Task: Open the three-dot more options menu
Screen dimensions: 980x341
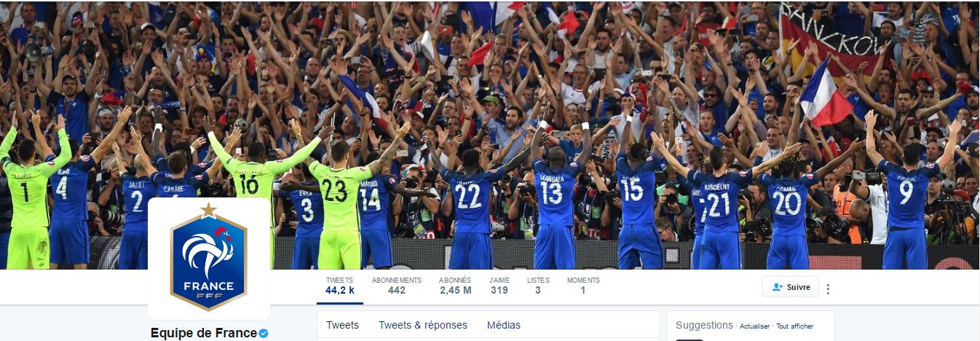Action: click(x=828, y=289)
